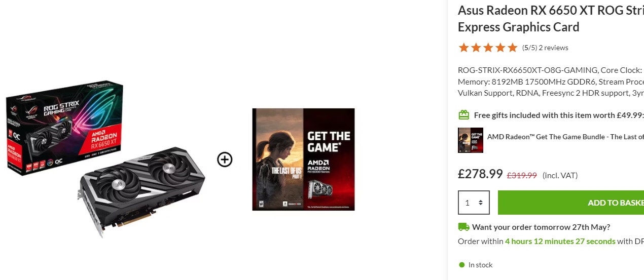Select the first orange rating star
Image resolution: width=644 pixels, height=280 pixels.
click(463, 48)
